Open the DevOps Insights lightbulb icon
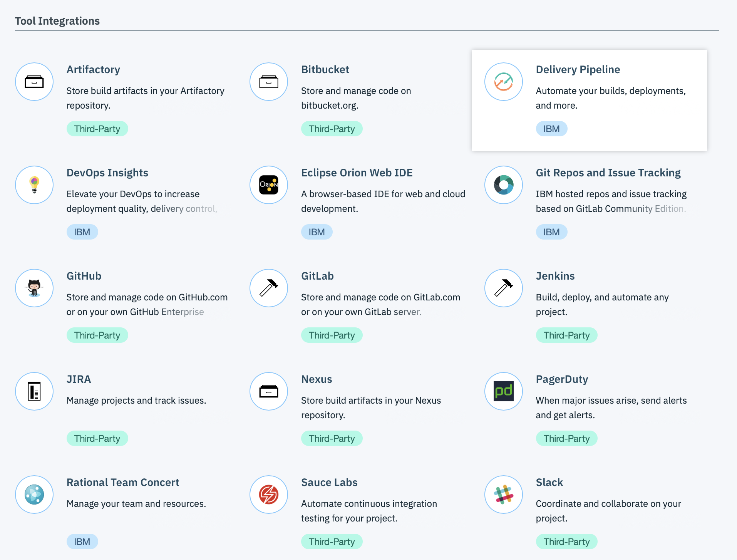Screen dimensions: 737x560 (x=34, y=185)
